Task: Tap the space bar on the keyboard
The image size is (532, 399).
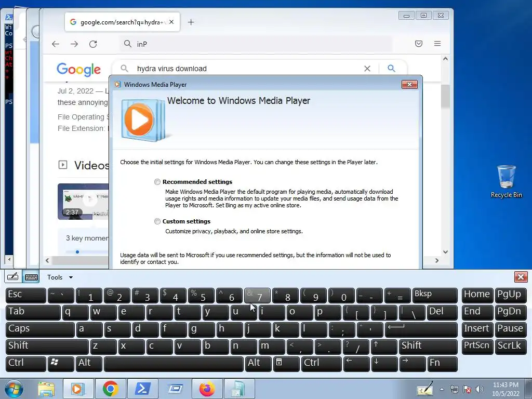Action: coord(174,364)
